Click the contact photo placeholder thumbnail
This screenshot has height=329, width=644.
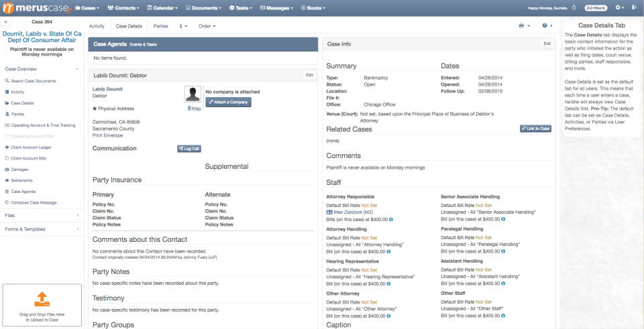[193, 94]
